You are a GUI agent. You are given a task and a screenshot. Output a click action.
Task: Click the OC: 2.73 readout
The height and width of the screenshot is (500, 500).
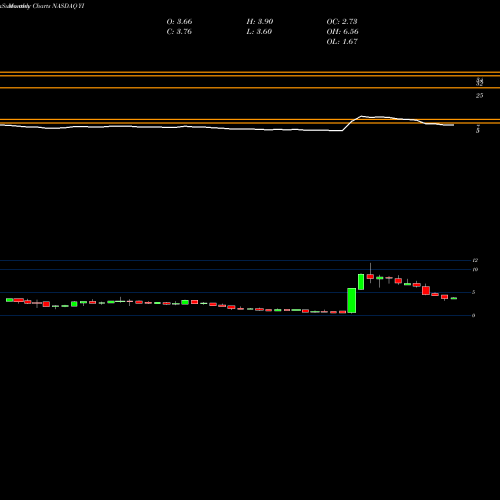342,22
